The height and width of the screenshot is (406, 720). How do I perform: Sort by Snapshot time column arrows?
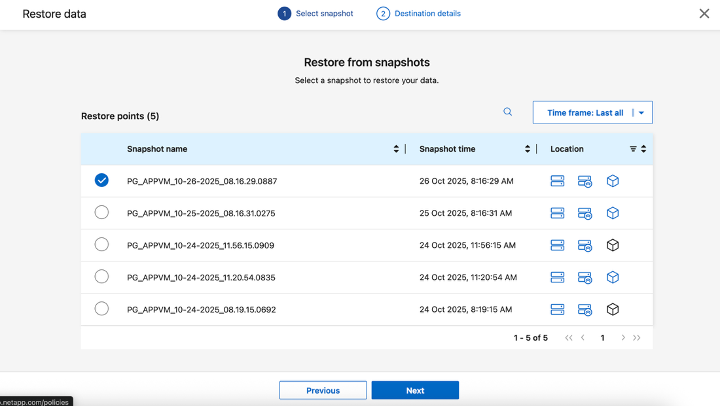(528, 149)
